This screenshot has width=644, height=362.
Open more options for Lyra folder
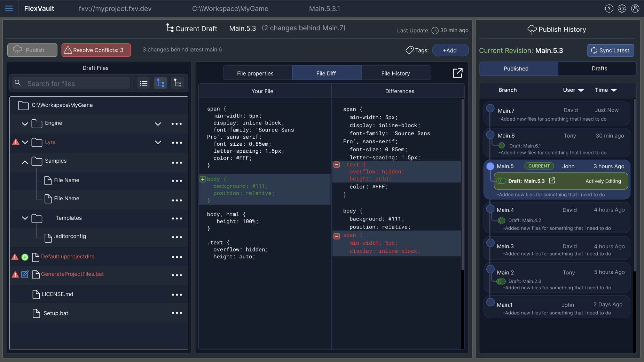pos(176,143)
